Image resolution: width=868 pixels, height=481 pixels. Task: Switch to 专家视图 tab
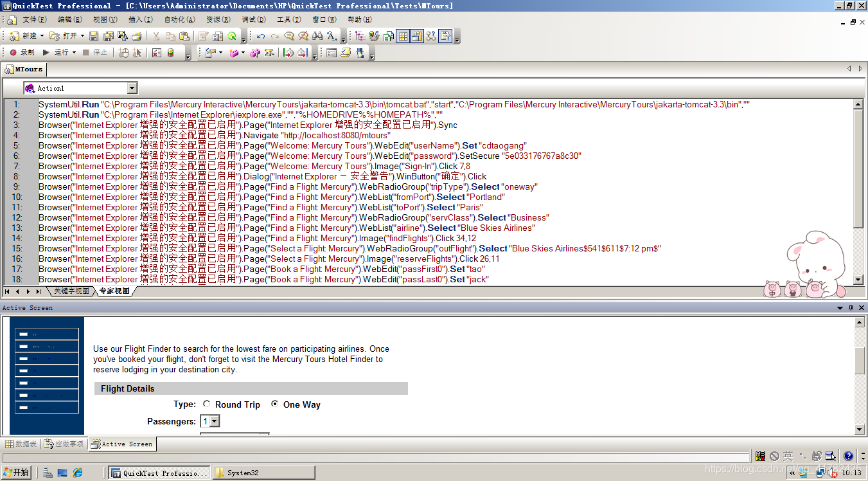[x=114, y=291]
